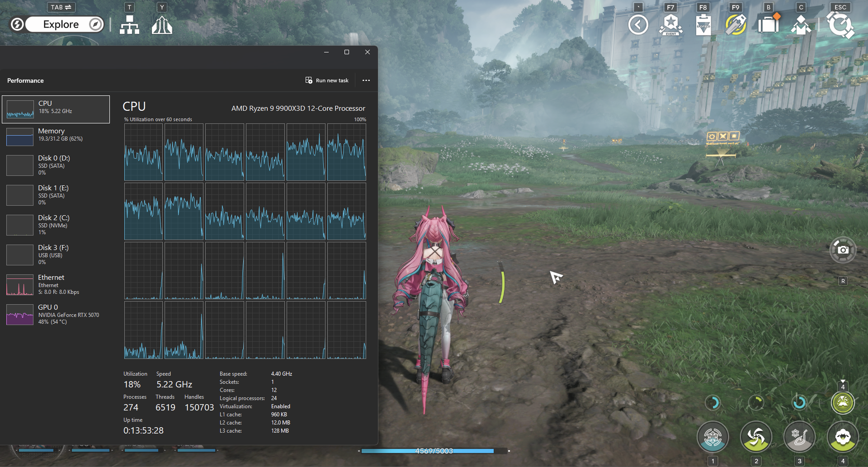Click the small blue cooldown ring above slot 3
Viewport: 868px width, 467px height.
pos(799,402)
